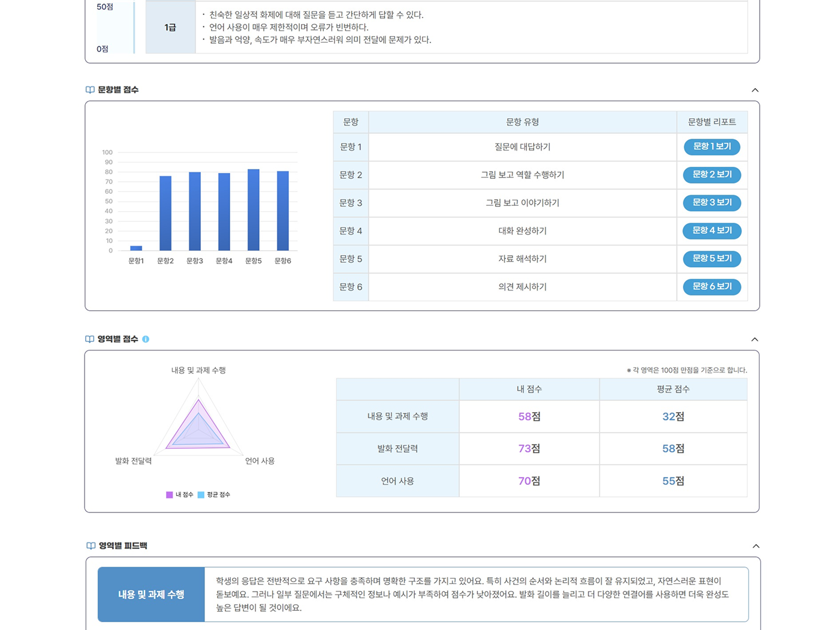This screenshot has height=630, width=840.
Task: Click the 문항별 리포트 column header
Action: click(712, 122)
